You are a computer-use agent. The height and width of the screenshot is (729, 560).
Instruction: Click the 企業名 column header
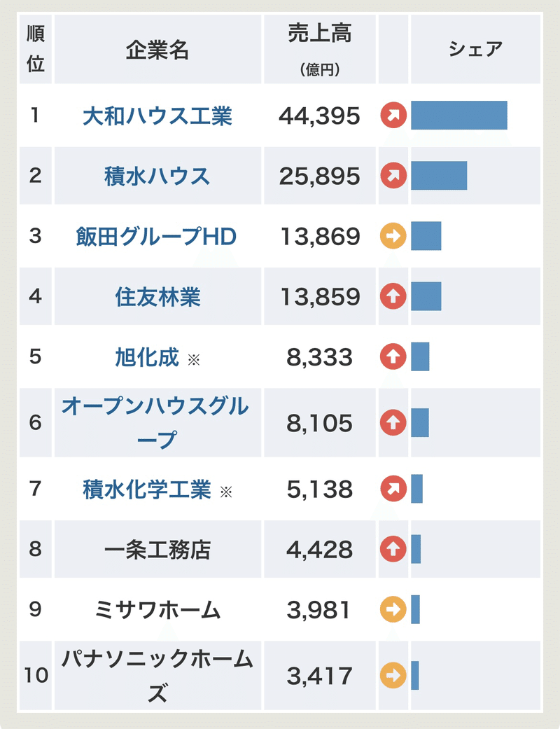157,49
